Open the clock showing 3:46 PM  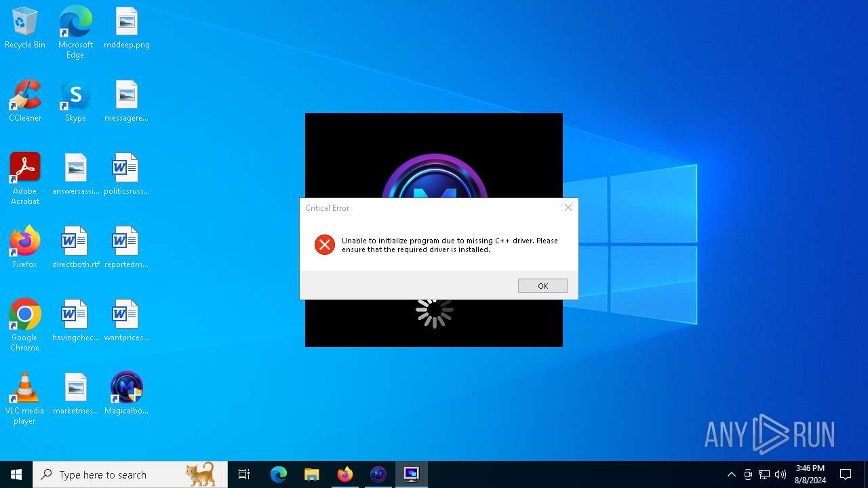coord(810,474)
